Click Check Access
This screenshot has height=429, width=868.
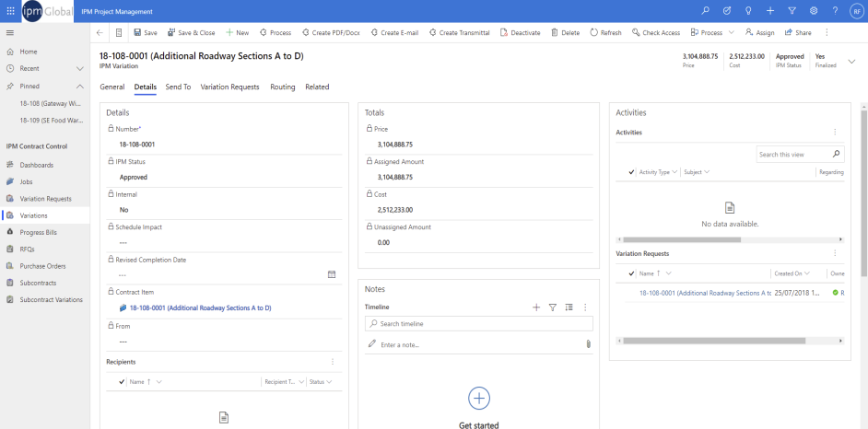point(656,32)
